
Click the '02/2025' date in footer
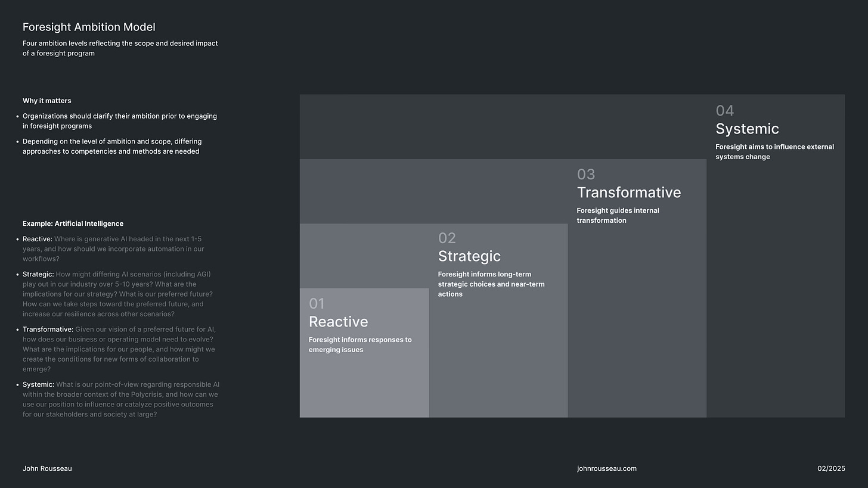[x=831, y=468]
